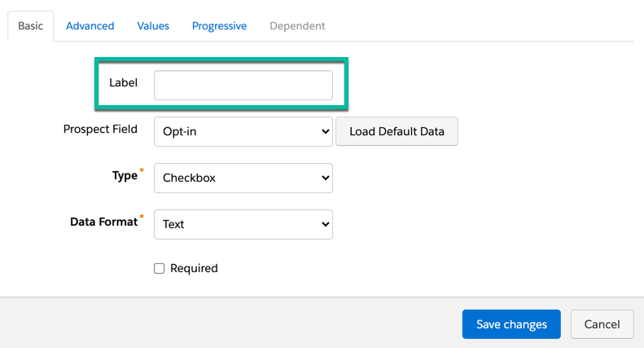
Task: Click the blue Save changes button
Action: 511,324
